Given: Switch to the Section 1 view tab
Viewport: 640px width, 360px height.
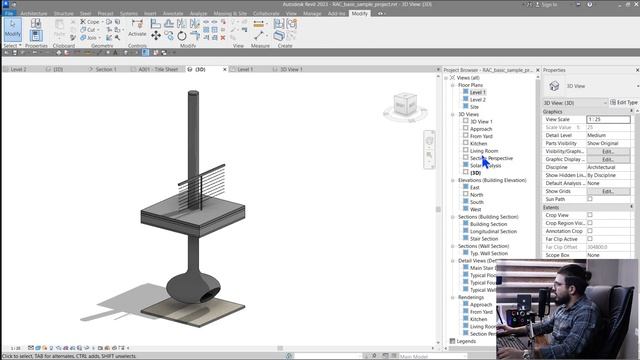Looking at the screenshot, I should click(106, 69).
